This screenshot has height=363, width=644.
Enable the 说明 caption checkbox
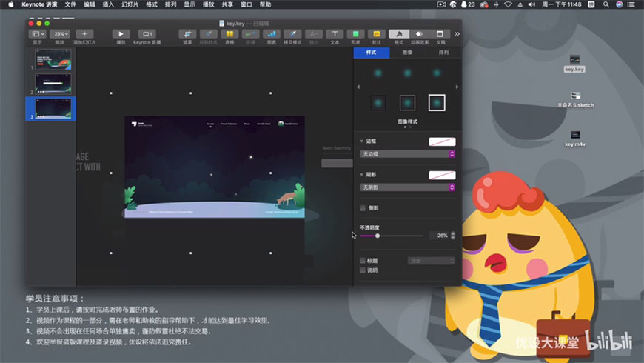[x=363, y=270]
